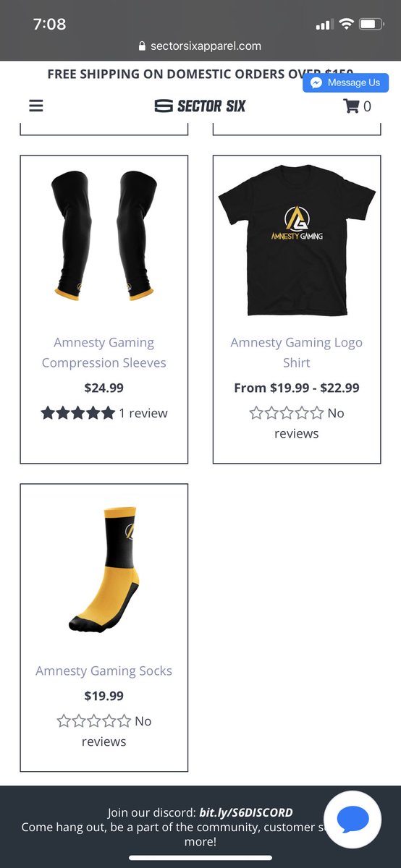Open the hamburger navigation menu
Viewport: 401px width, 868px height.
point(36,106)
